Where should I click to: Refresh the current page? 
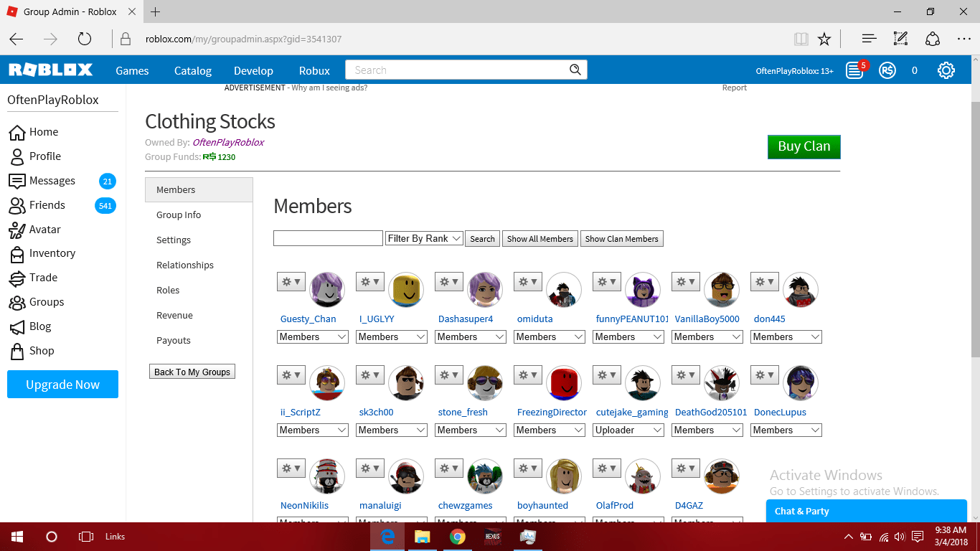click(x=85, y=39)
